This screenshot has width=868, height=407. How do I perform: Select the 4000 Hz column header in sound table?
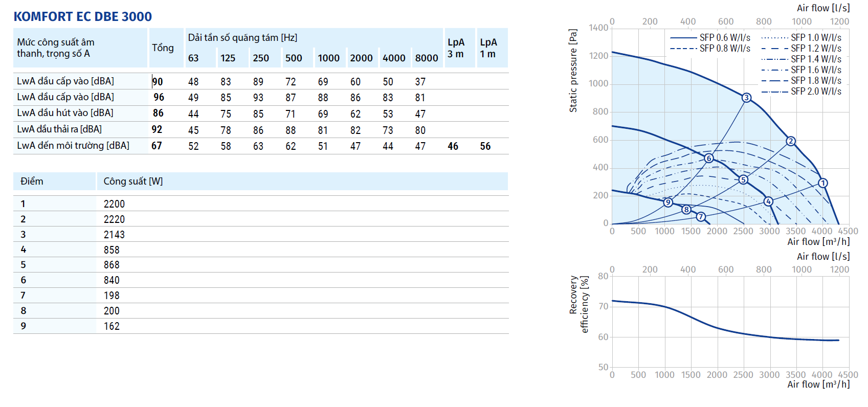(x=394, y=58)
